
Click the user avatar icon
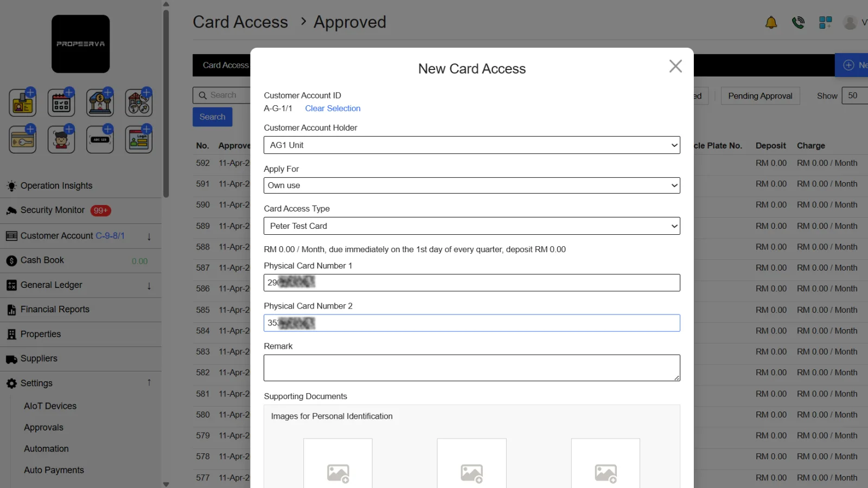click(x=850, y=22)
